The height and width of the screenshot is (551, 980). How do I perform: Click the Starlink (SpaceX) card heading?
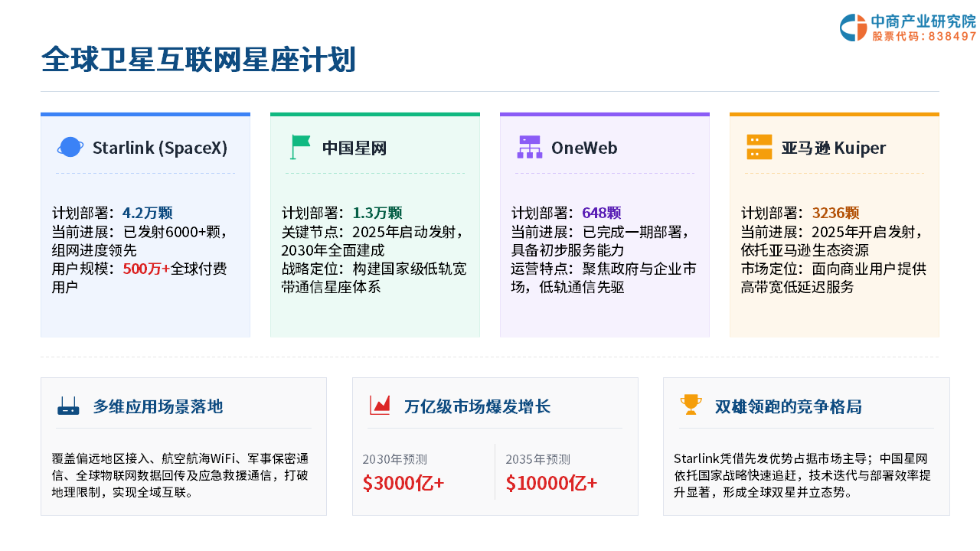point(160,148)
